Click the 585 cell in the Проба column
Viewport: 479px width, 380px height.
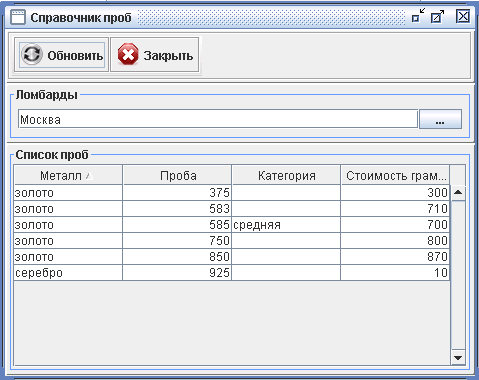pos(177,225)
